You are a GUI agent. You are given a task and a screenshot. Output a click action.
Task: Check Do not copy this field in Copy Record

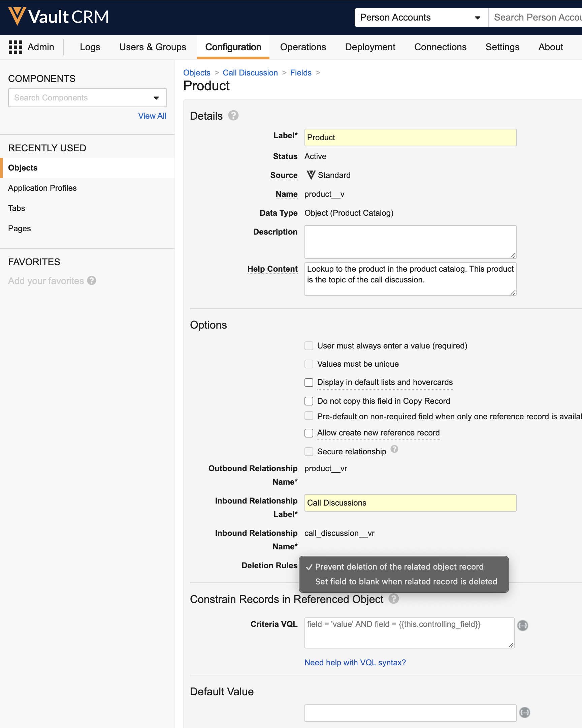(309, 401)
